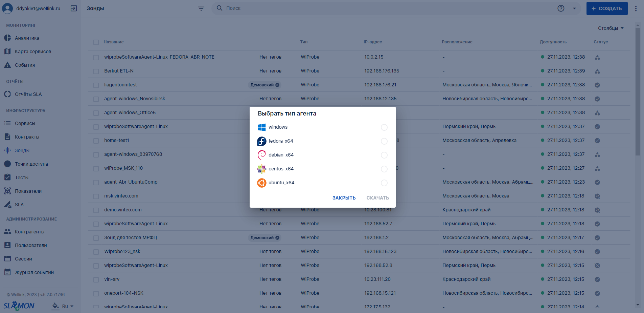This screenshot has width=644, height=313.
Task: Open the Ru language dropdown
Action: (x=68, y=306)
